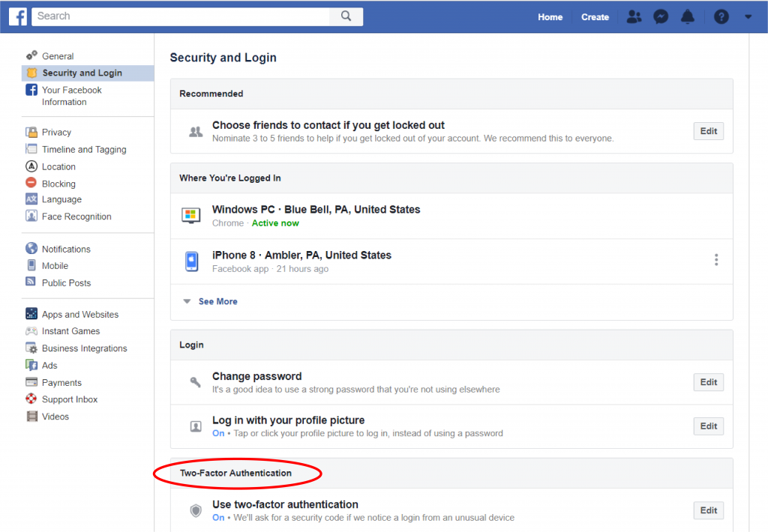Click the friends icon beside Choose friends

tap(196, 132)
